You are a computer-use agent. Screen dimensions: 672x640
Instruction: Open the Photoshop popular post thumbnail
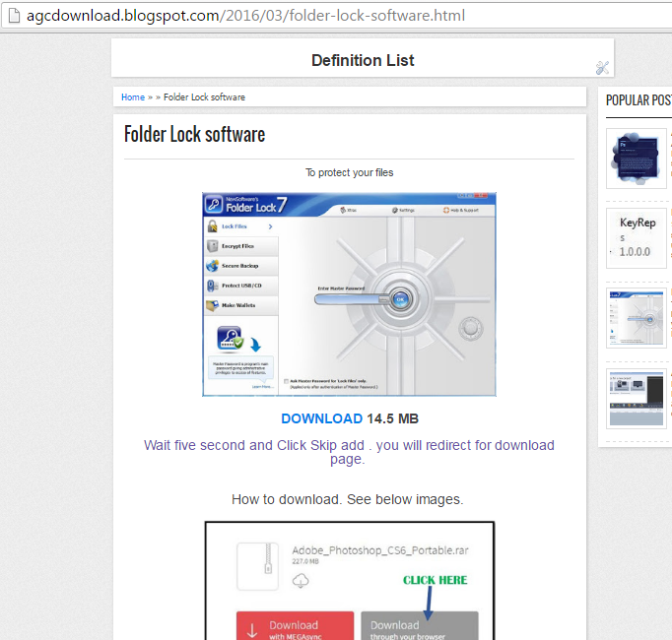point(637,159)
